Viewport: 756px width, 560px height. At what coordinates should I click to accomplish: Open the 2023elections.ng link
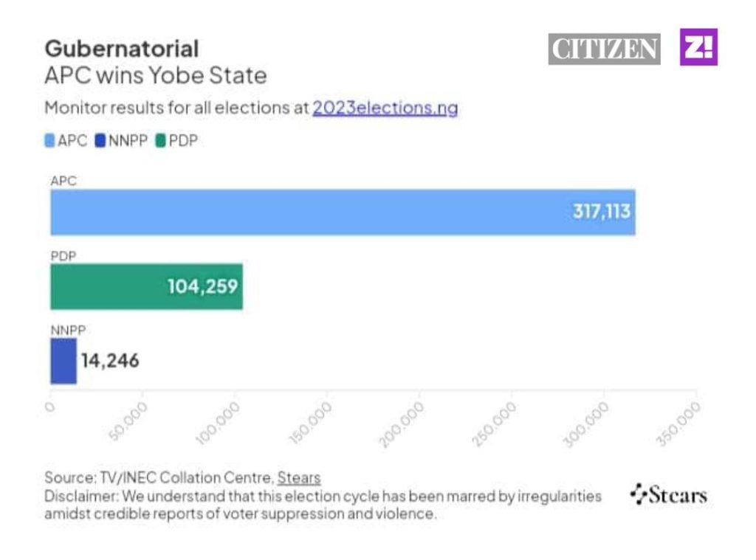click(385, 108)
